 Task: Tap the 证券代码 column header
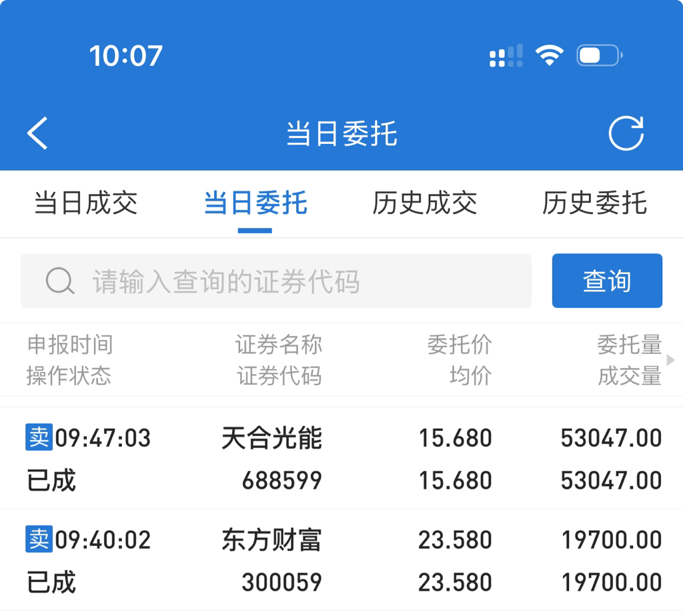pyautogui.click(x=279, y=376)
